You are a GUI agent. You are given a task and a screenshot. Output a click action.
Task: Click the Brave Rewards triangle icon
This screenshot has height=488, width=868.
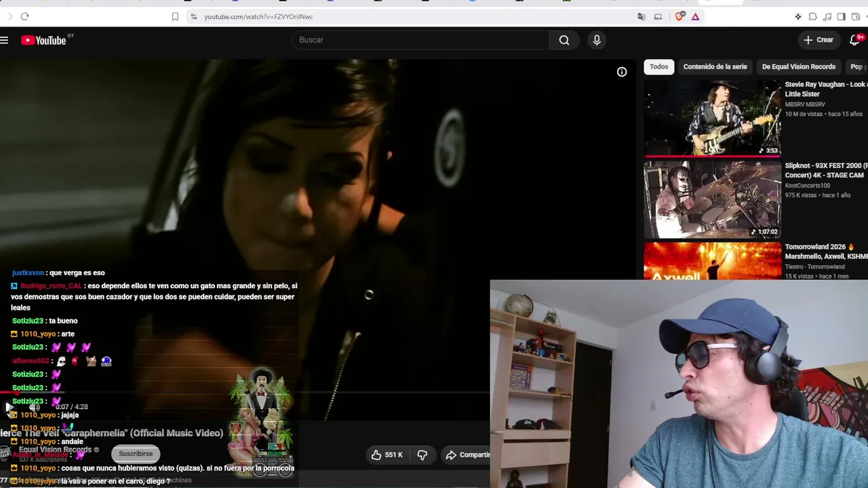695,16
